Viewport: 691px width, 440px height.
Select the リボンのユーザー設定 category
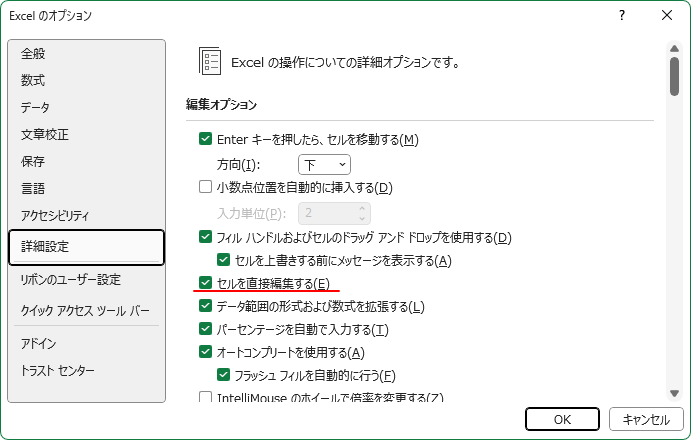[x=86, y=280]
